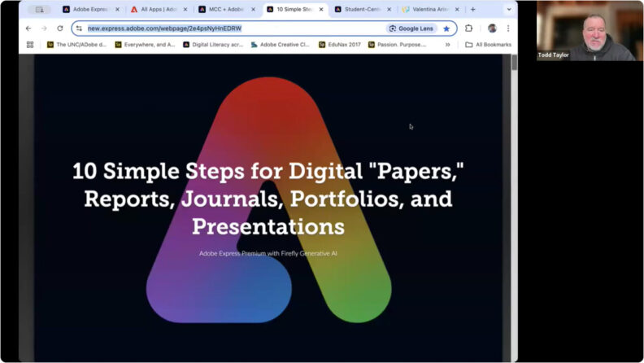Open the tab group icon at far left

[39, 9]
